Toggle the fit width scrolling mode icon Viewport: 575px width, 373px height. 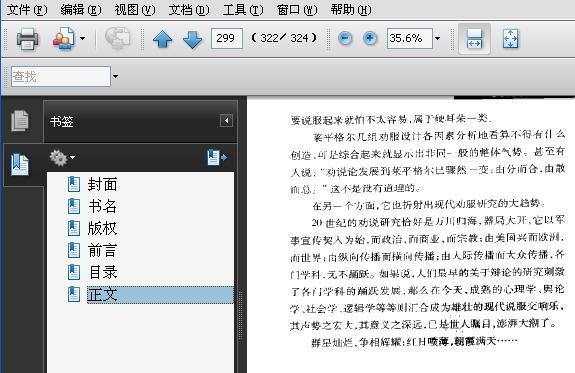(474, 39)
